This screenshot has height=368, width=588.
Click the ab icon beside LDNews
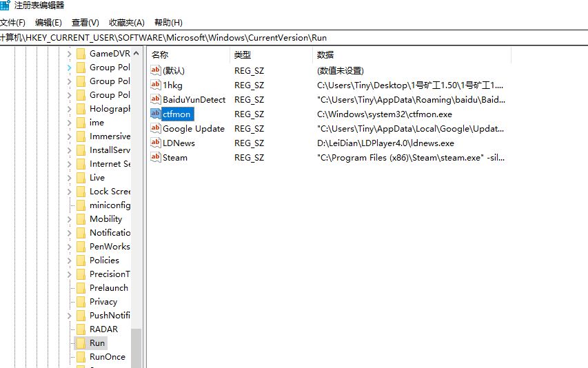click(156, 143)
